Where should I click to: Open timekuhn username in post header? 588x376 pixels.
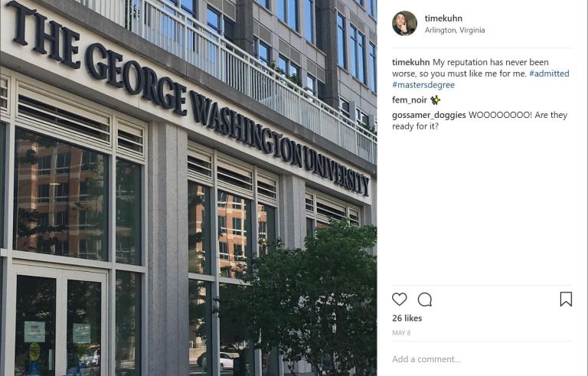pos(443,18)
